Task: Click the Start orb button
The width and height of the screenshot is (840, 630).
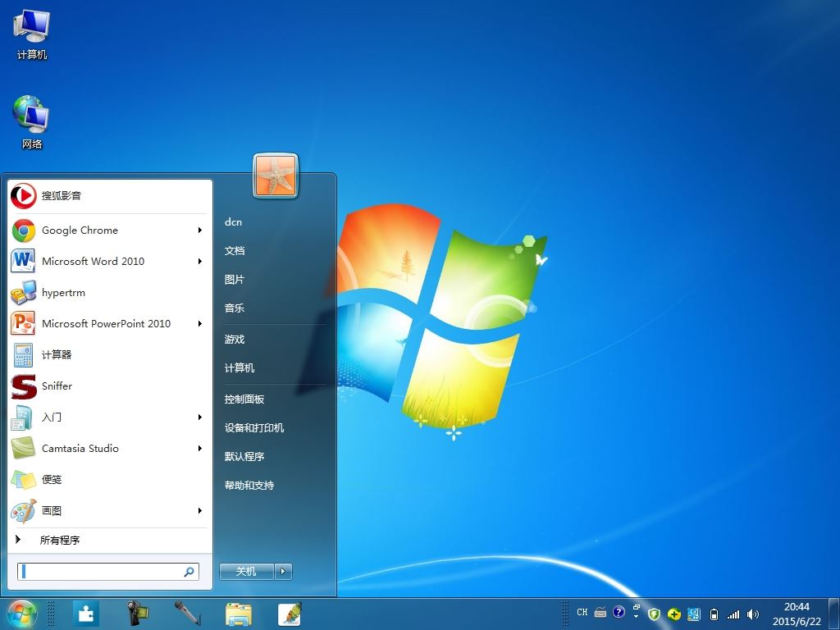Action: coord(22,614)
